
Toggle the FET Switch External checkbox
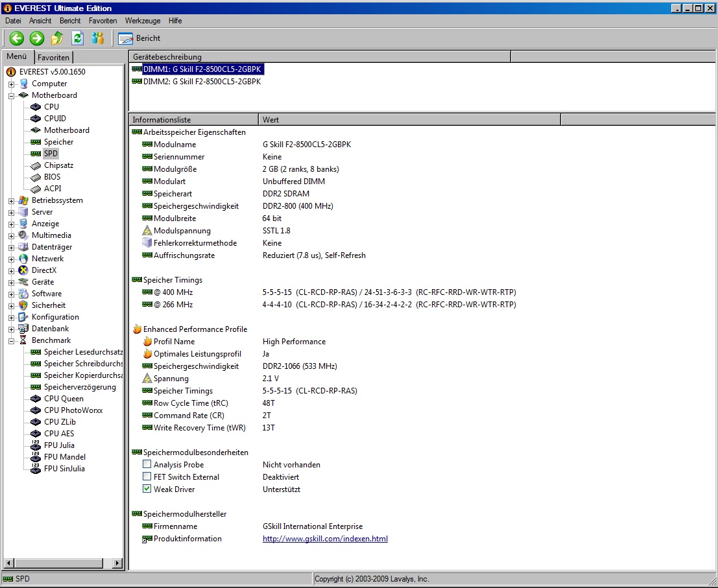click(x=147, y=476)
